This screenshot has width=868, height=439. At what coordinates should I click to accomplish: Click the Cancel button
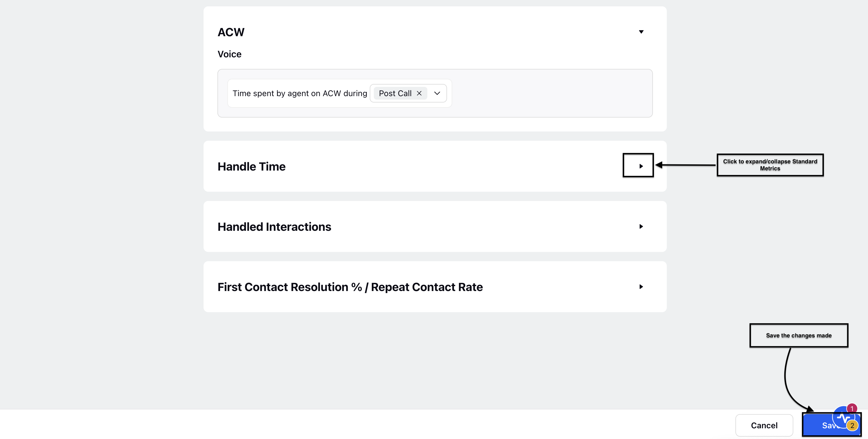764,425
